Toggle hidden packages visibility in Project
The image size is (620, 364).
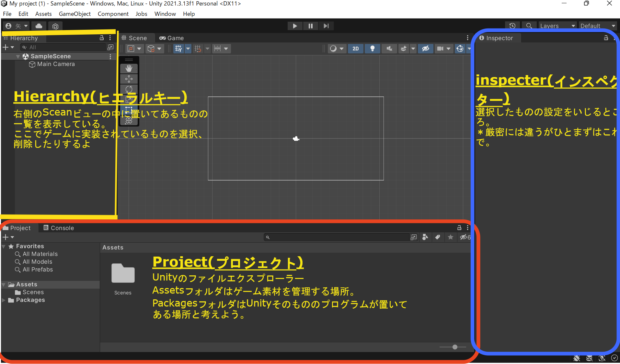465,237
